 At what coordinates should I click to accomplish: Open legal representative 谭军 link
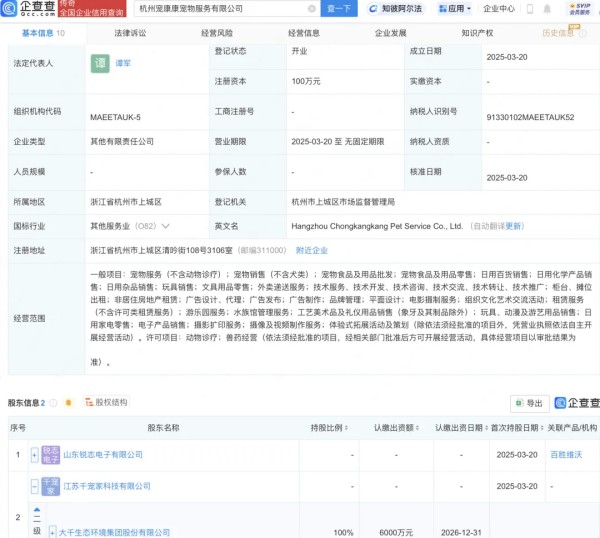123,64
